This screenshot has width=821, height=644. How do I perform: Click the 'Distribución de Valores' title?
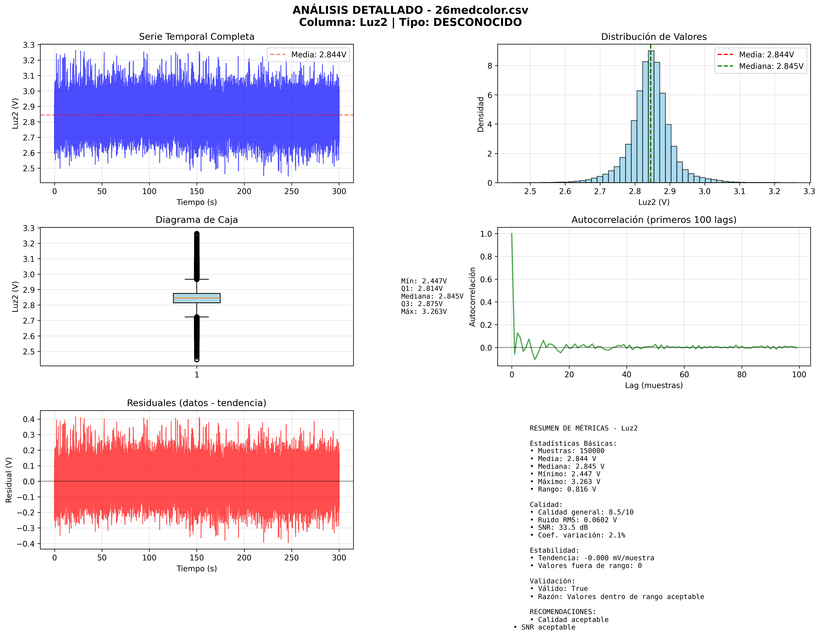pyautogui.click(x=654, y=37)
